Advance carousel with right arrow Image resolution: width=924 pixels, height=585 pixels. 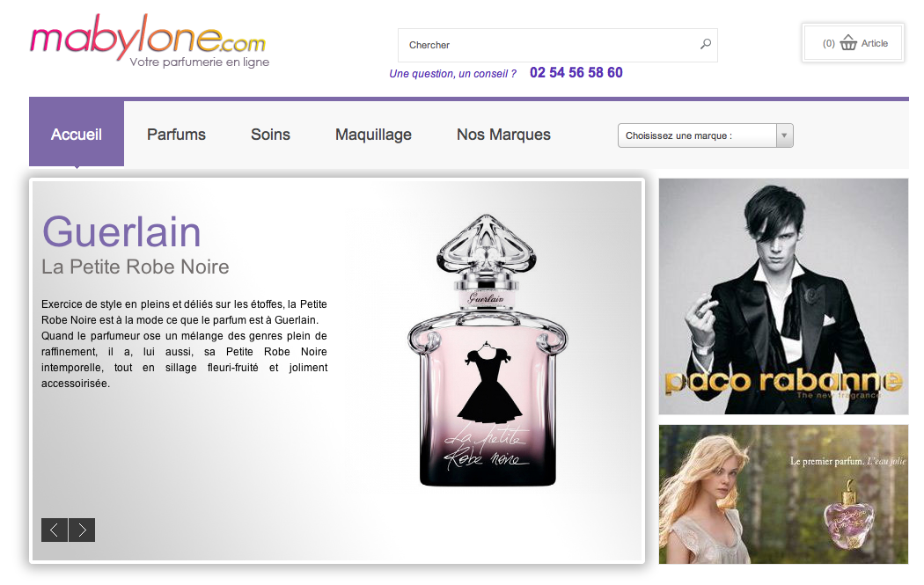pos(82,530)
